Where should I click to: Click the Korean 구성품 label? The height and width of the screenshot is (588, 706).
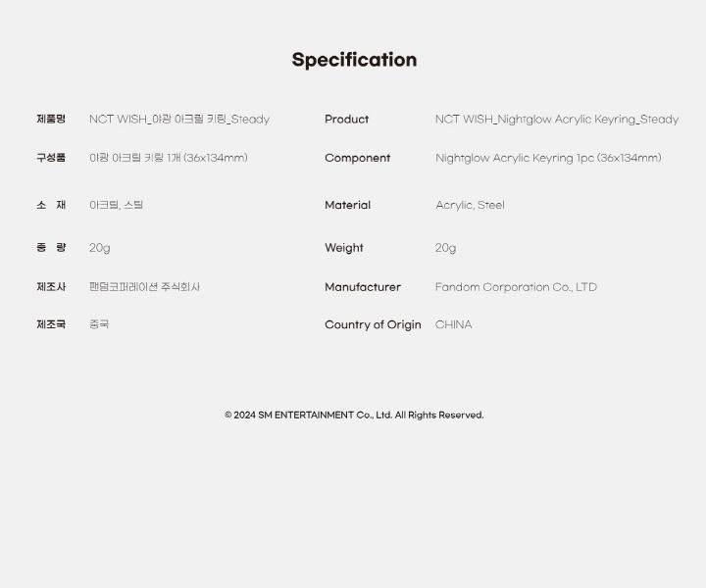pyautogui.click(x=51, y=158)
